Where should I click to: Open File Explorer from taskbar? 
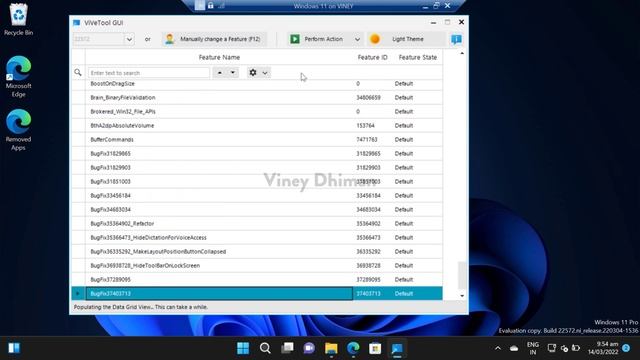331,348
